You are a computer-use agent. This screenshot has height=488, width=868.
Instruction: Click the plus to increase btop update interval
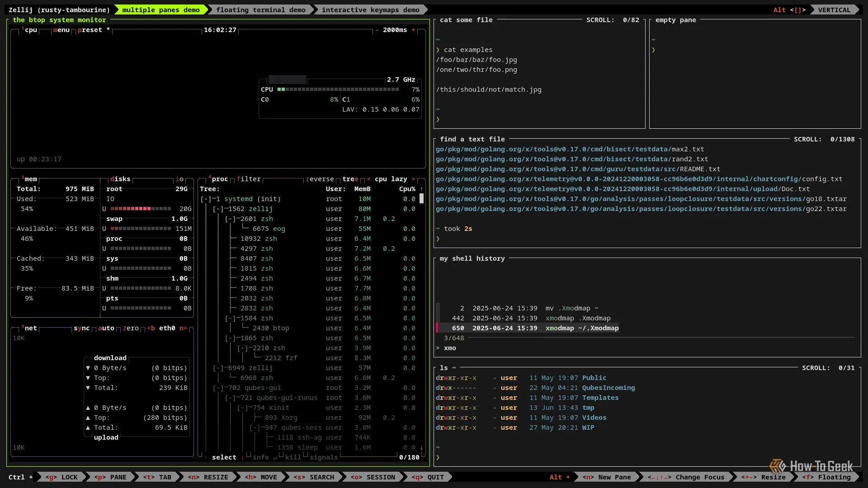tap(413, 30)
